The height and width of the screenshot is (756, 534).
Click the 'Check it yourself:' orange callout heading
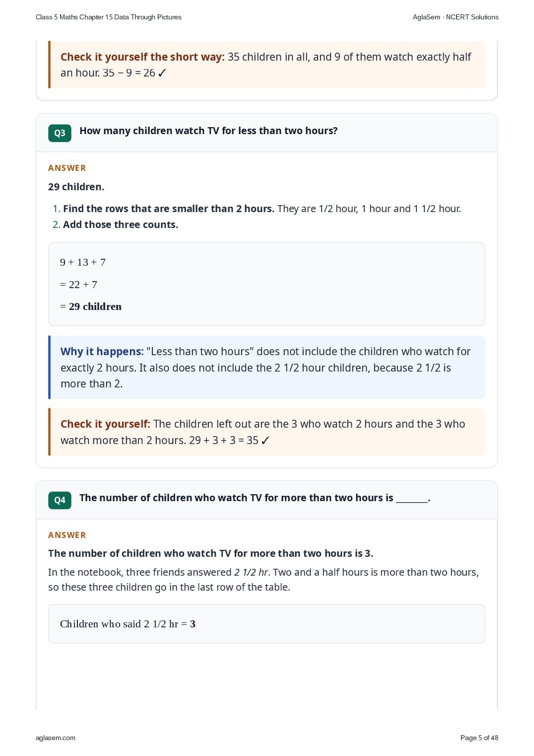click(105, 424)
